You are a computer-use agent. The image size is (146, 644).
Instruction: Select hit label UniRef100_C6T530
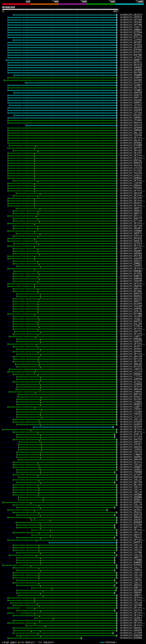click(131, 58)
